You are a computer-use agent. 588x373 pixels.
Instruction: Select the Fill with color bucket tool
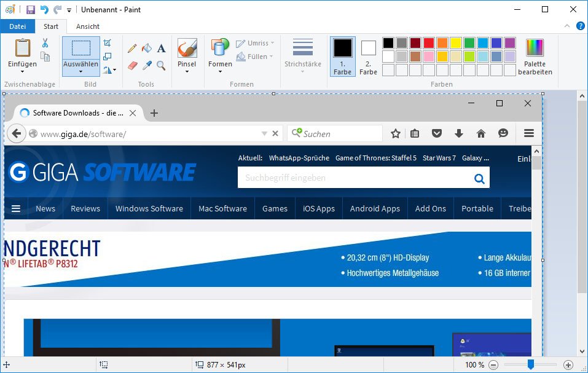coord(147,48)
